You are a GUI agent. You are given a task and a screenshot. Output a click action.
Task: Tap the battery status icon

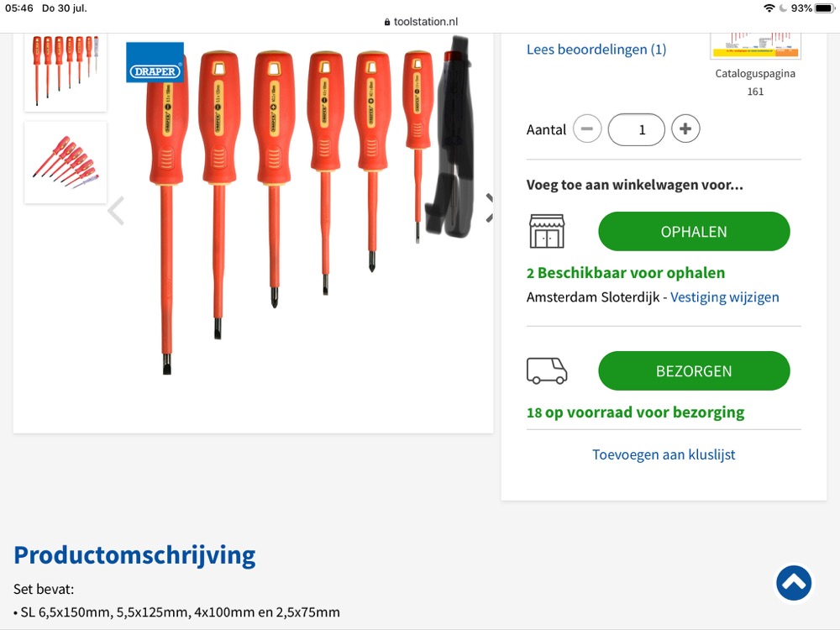[823, 8]
